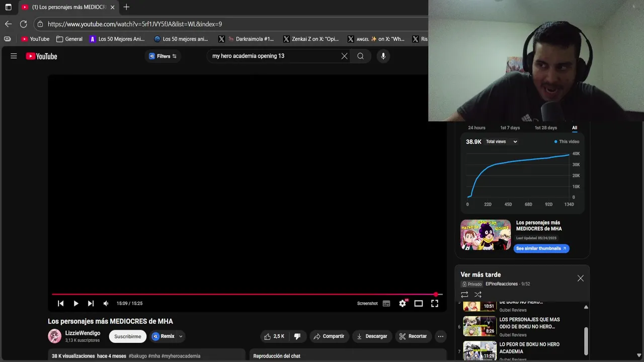Image resolution: width=644 pixels, height=362 pixels.
Task: Go back in the browser
Action: 8,24
